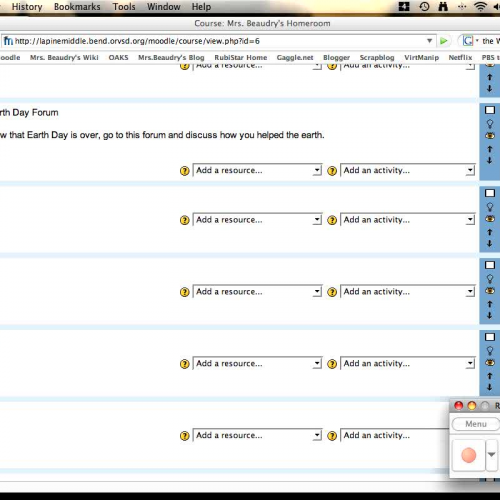The height and width of the screenshot is (500, 500).
Task: Move up the second empty section below Earth Day Forum
Action: point(490,304)
